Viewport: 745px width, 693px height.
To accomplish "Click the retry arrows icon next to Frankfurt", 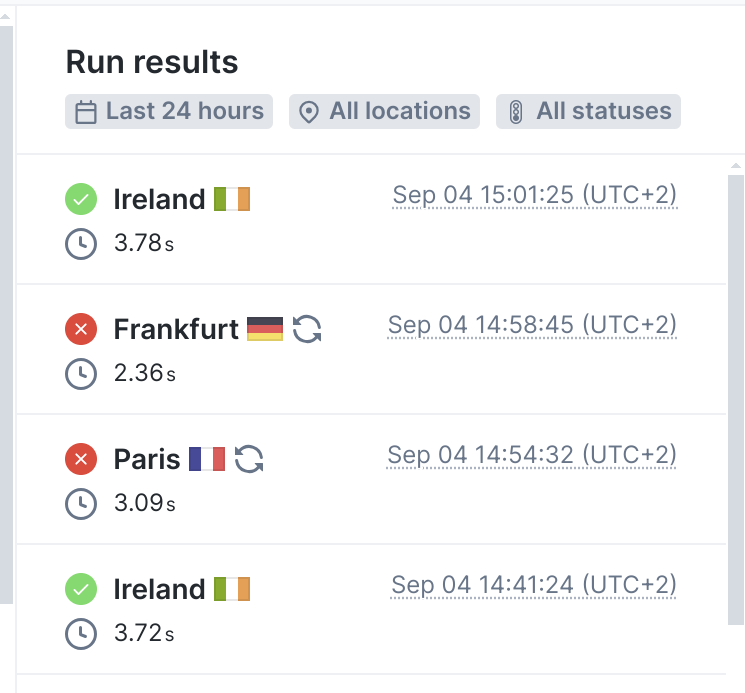I will point(307,329).
